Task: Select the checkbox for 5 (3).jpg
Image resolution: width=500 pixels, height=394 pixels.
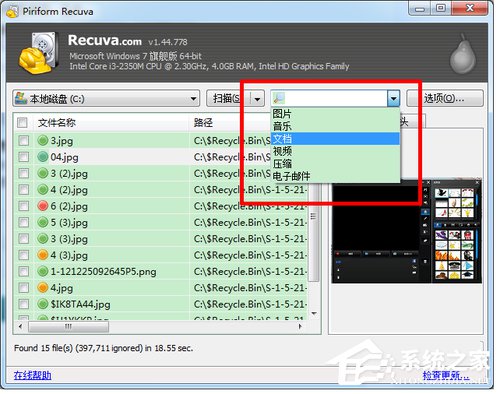Action: tap(24, 222)
